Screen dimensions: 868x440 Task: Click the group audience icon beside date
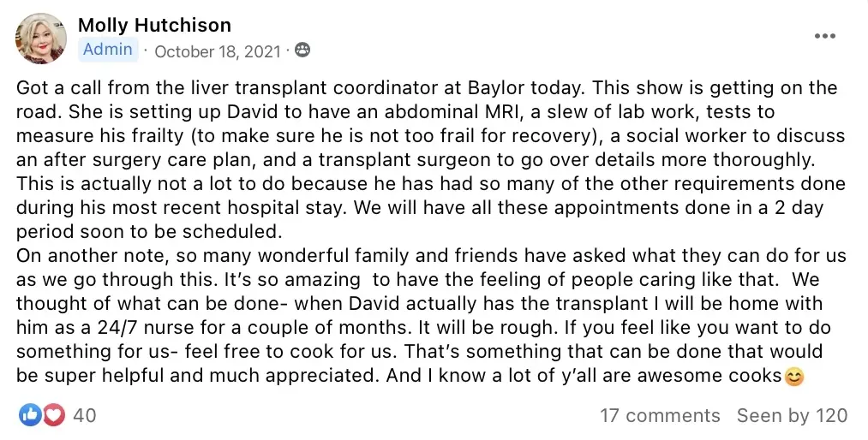(302, 51)
